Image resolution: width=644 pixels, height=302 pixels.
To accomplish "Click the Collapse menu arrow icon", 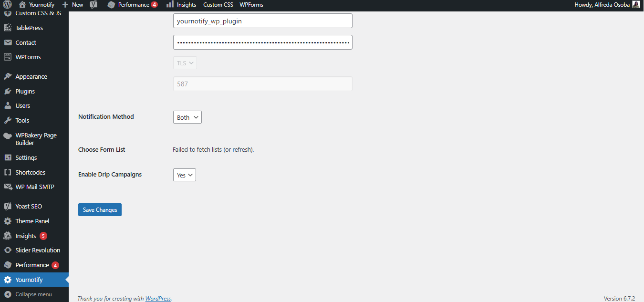I will point(8,294).
